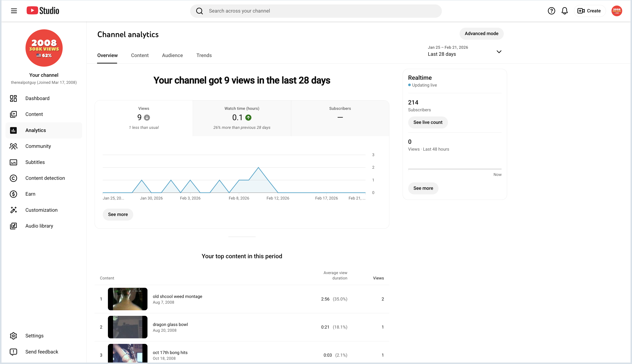The height and width of the screenshot is (364, 632).
Task: Select the Subscribers metric card
Action: click(x=340, y=118)
